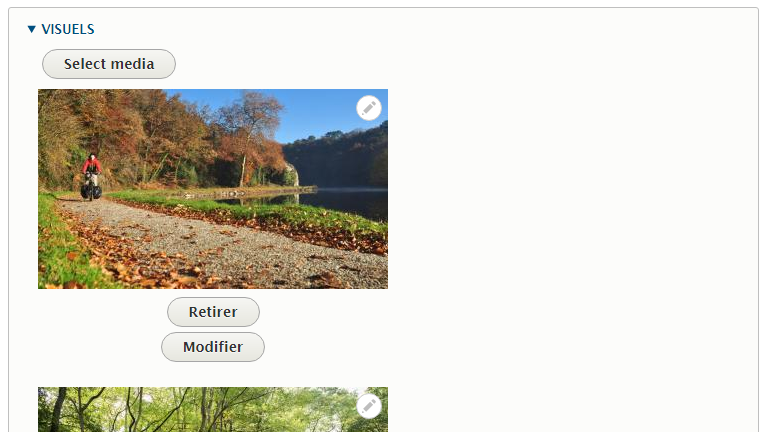This screenshot has height=432, width=772.
Task: Click Modifier under the autumn photo
Action: click(x=213, y=347)
